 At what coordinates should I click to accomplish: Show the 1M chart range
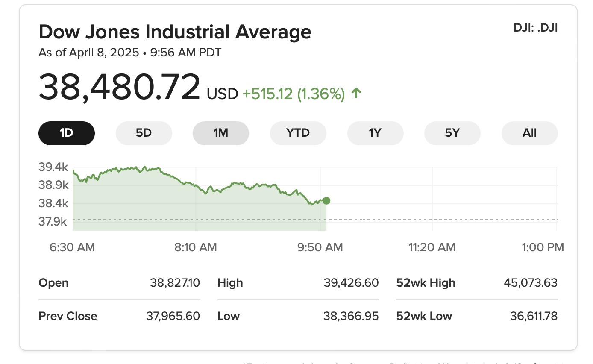(x=221, y=133)
